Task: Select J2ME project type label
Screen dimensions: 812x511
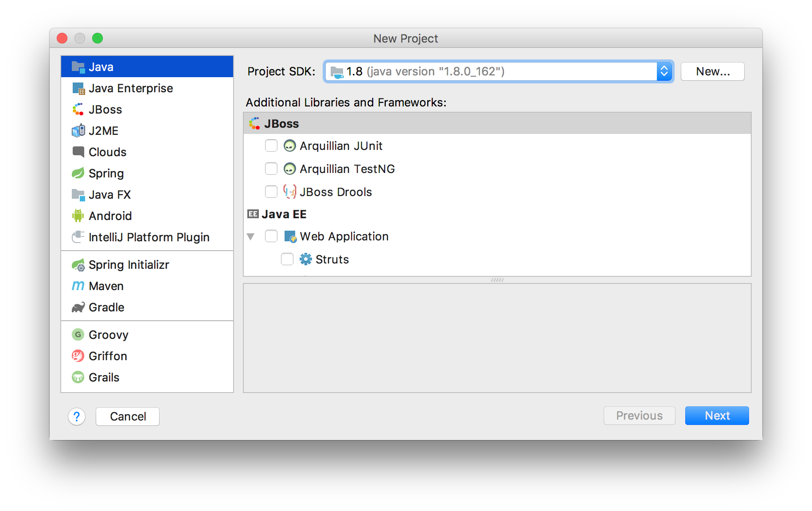Action: [104, 131]
